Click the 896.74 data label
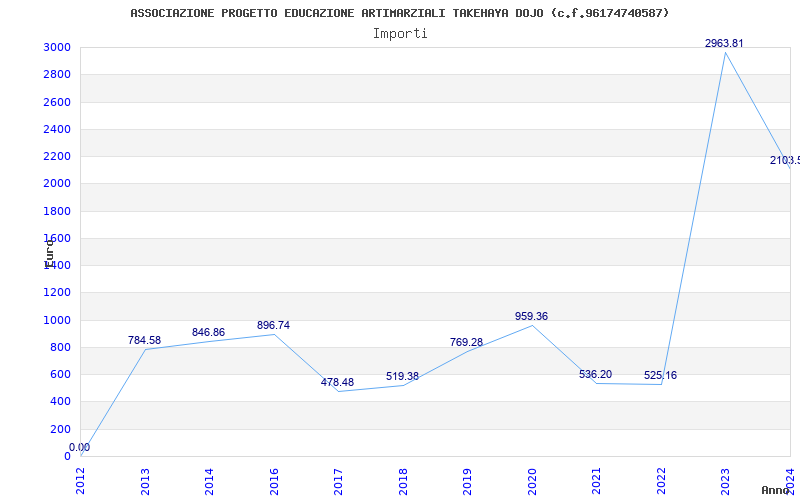800x500 pixels. tap(273, 326)
